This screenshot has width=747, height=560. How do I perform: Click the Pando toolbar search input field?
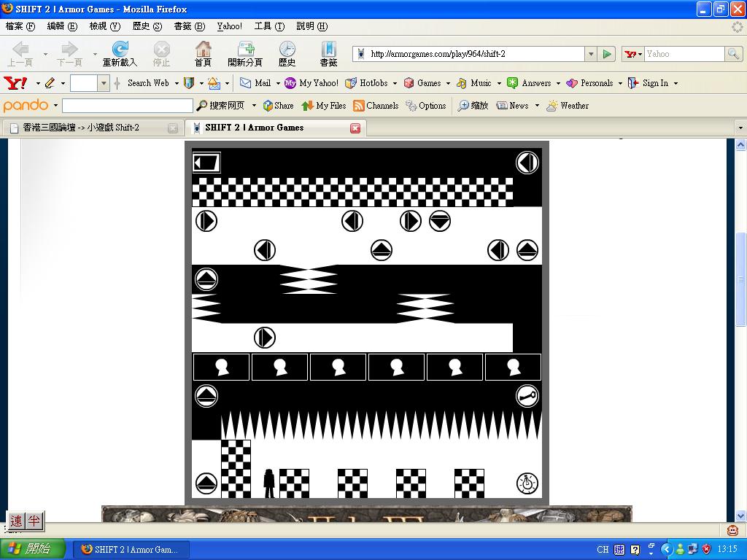[x=127, y=106]
